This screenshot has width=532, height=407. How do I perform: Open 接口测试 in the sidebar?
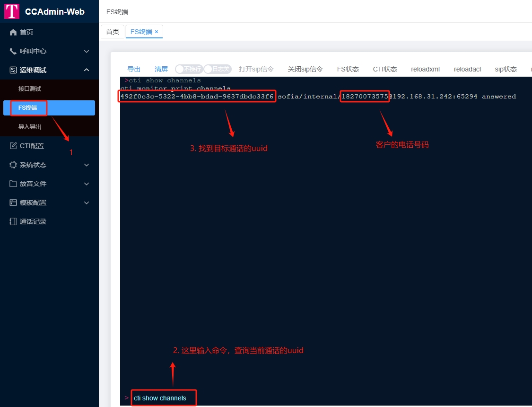[30, 89]
